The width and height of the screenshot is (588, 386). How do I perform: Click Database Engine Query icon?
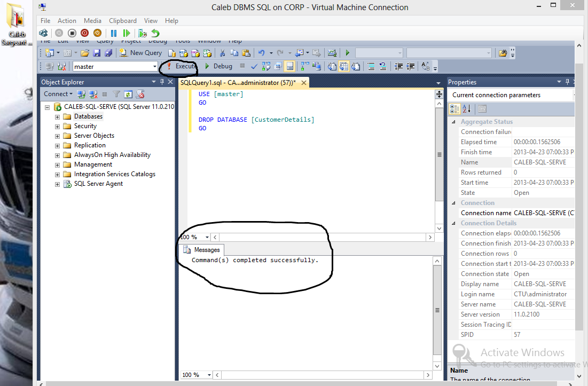172,53
